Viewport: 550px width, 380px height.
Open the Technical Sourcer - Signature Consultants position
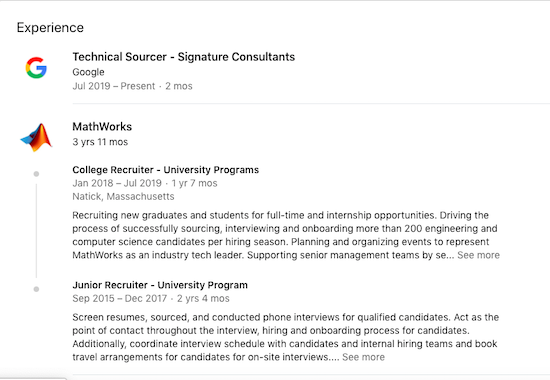[183, 57]
